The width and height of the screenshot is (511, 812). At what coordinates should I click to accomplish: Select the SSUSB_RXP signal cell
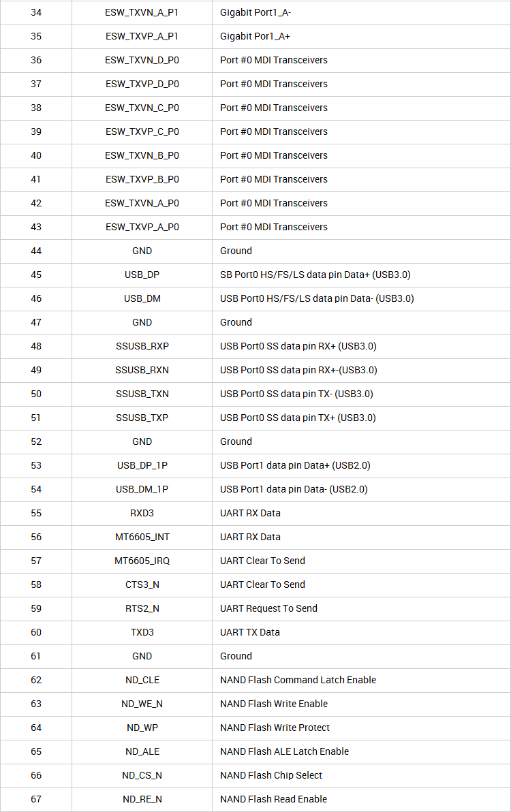point(142,347)
